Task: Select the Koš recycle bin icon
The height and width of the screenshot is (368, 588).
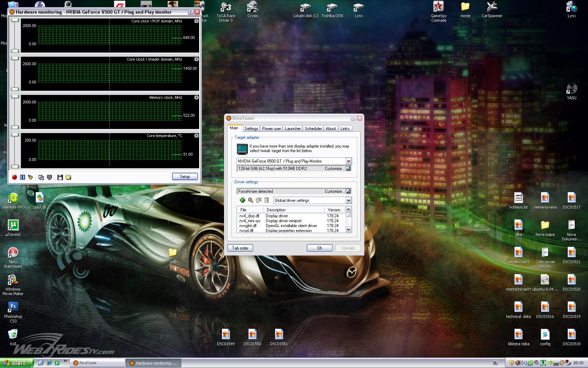Action: tap(13, 337)
